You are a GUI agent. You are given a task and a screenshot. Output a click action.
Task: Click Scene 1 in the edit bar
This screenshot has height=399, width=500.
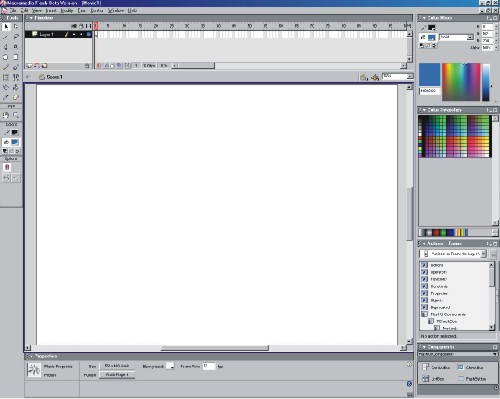(x=54, y=77)
